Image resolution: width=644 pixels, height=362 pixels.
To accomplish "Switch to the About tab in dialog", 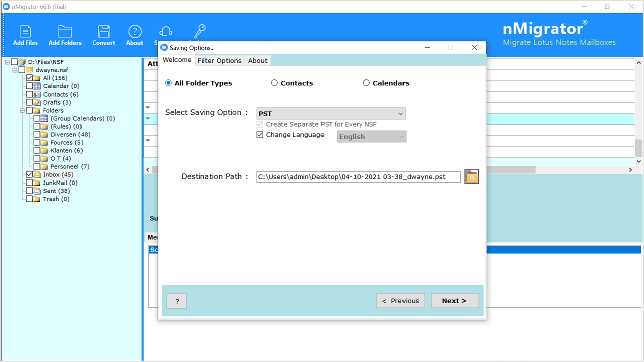I will point(258,60).
